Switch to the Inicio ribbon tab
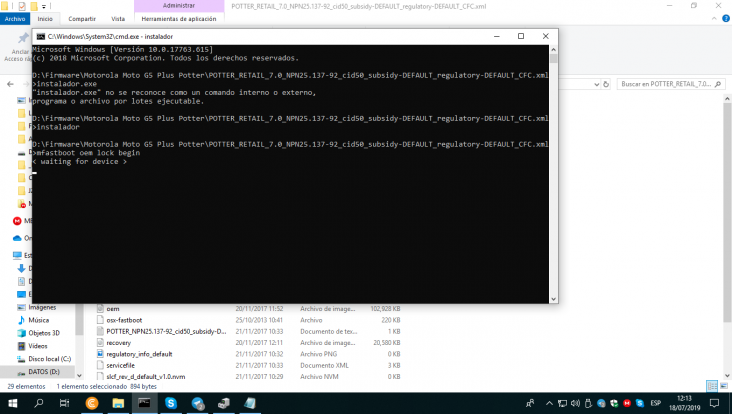The width and height of the screenshot is (732, 414). click(45, 19)
